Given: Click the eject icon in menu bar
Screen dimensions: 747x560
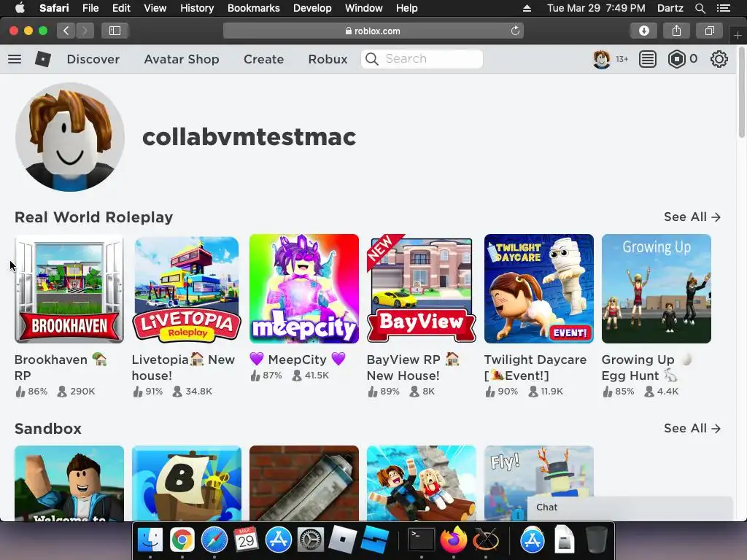Looking at the screenshot, I should [527, 8].
